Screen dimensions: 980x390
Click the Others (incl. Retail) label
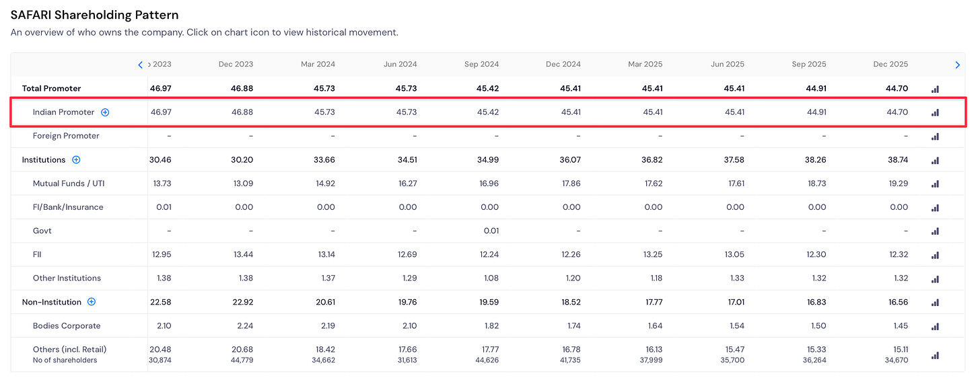(69, 350)
